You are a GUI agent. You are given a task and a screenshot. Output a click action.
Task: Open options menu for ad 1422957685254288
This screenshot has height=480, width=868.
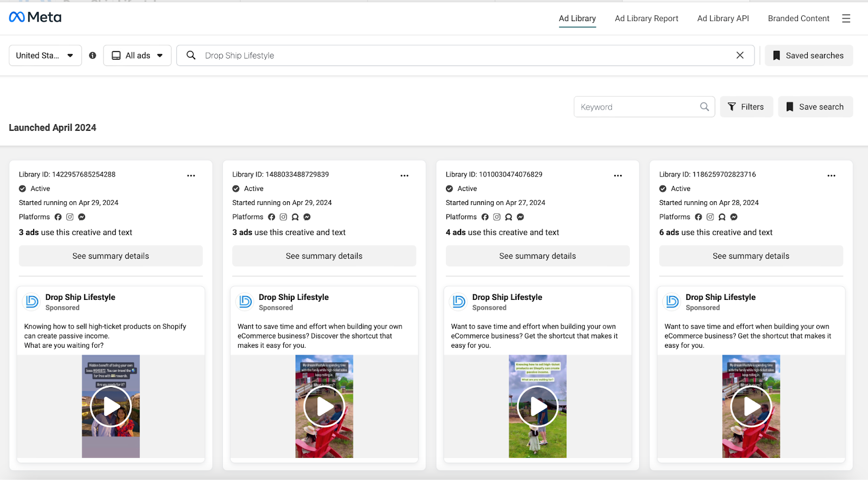191,176
